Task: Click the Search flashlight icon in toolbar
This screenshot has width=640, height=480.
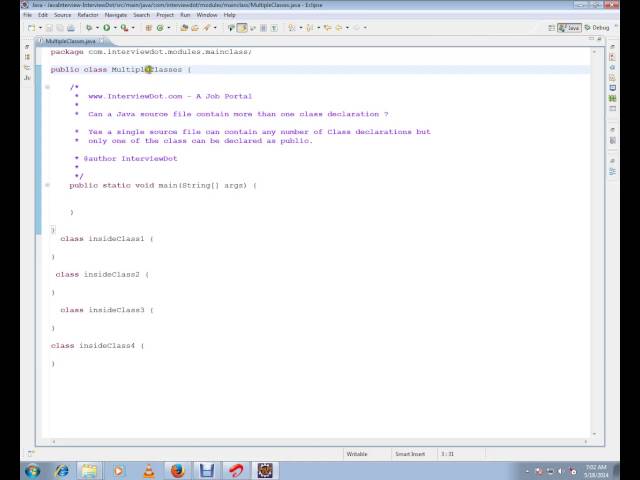Action: point(207,28)
